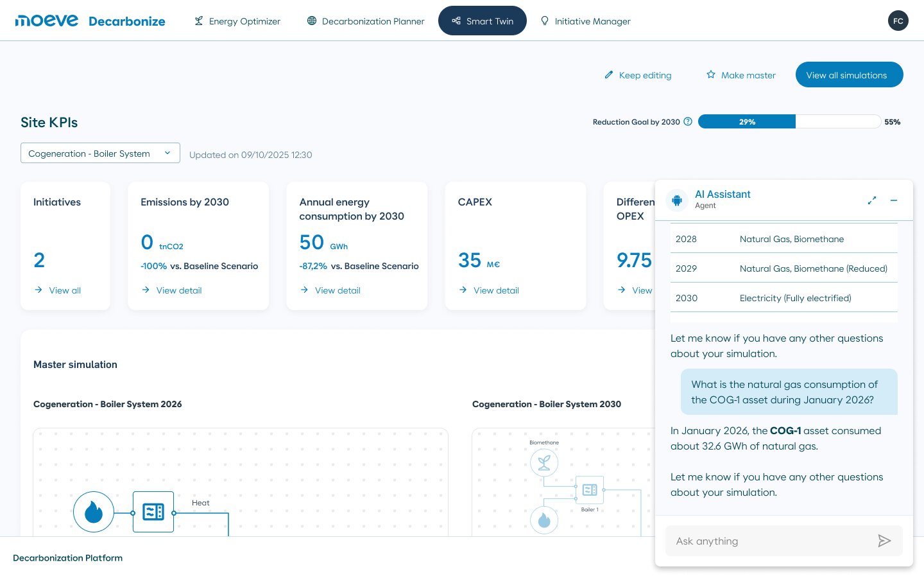Click View detail under Annual energy consumption

(330, 290)
